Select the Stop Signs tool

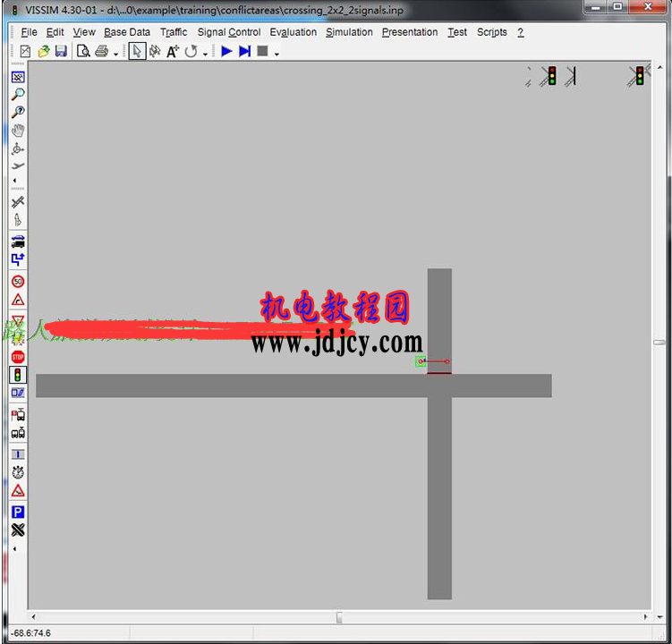pyautogui.click(x=18, y=357)
